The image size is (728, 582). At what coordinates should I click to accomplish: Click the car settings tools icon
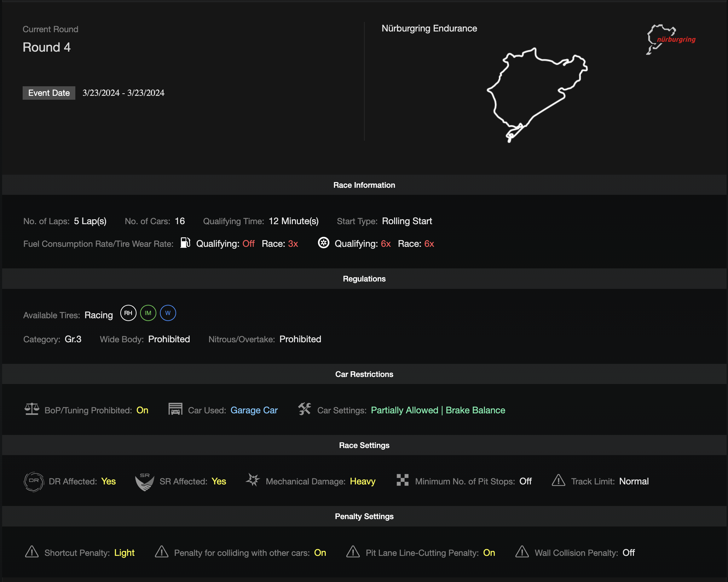point(305,409)
